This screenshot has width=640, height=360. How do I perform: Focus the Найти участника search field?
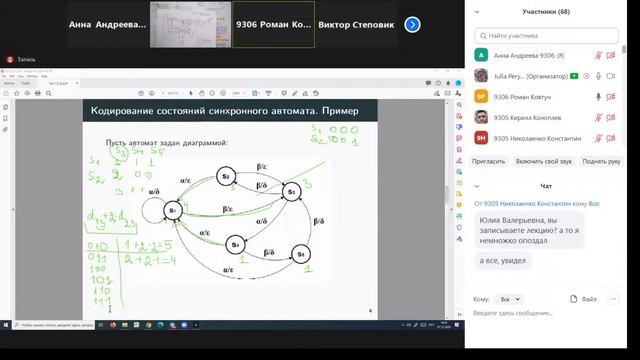(546, 36)
